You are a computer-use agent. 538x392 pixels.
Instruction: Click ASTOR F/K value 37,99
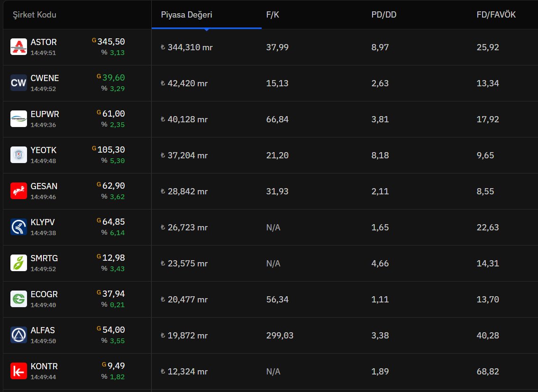pyautogui.click(x=277, y=47)
